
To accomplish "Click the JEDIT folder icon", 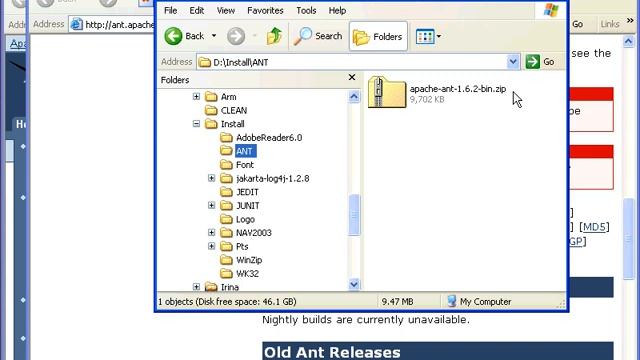I will (226, 192).
